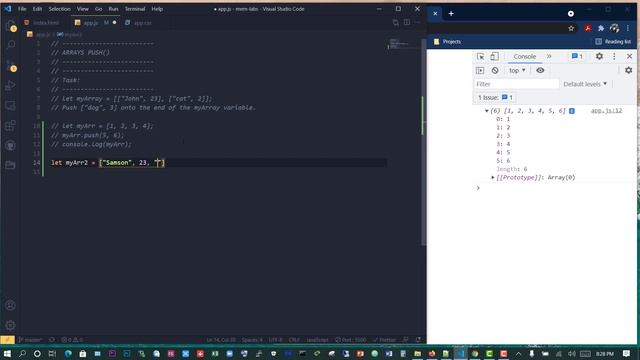The height and width of the screenshot is (360, 640).
Task: Click the inspect element icon in DevTools
Action: (x=480, y=56)
